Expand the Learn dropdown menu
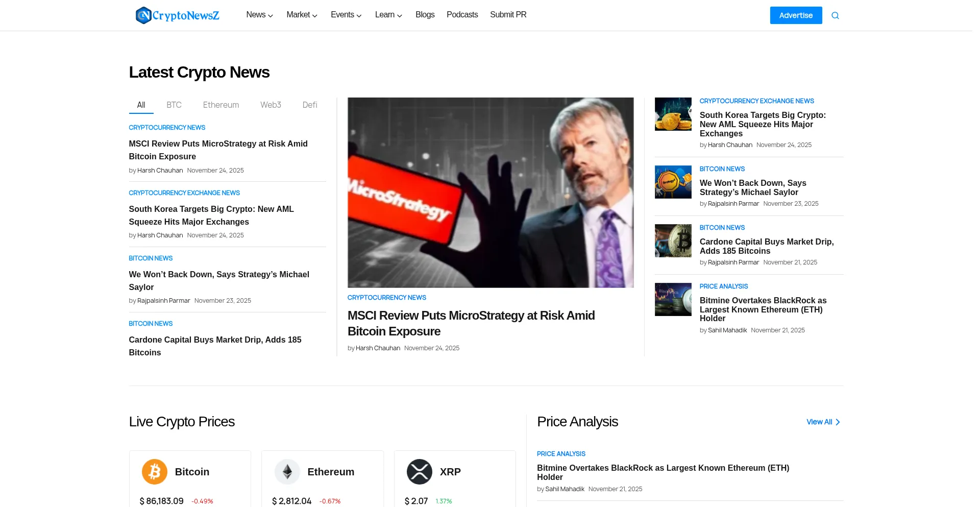 point(388,15)
